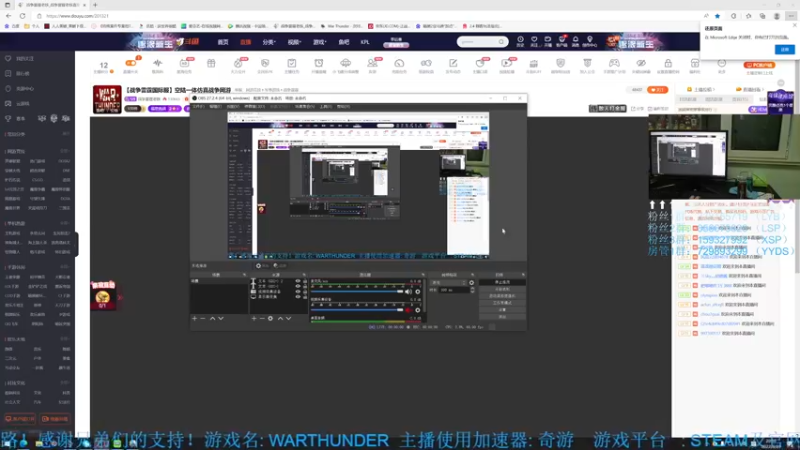Toggle lock on first OBS source
Viewport: 800px width, 450px height.
pos(305,281)
